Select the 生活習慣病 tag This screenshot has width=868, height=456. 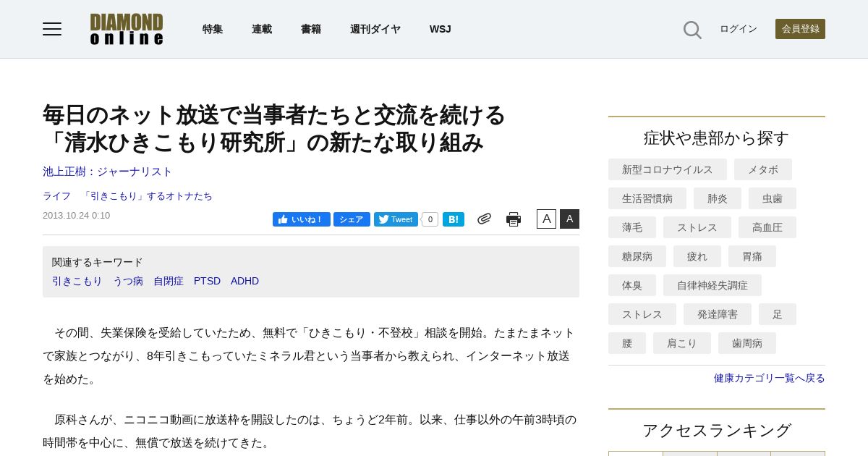[x=647, y=198]
